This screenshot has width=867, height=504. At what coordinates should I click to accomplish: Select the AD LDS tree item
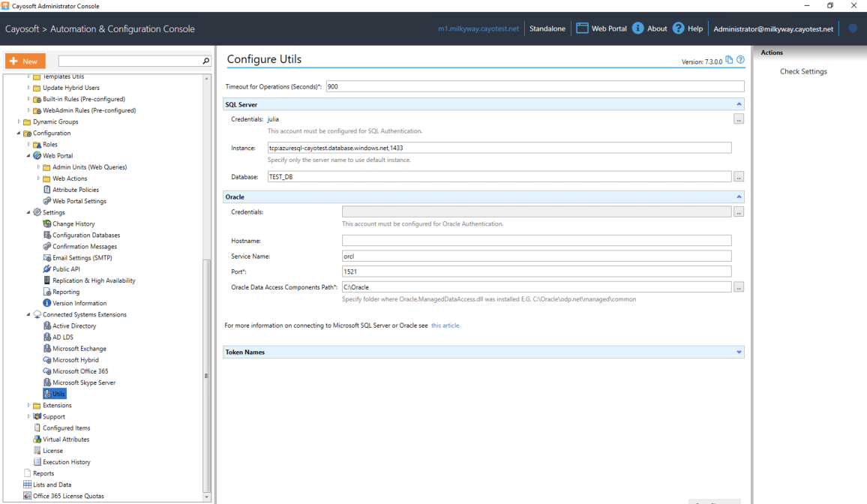tap(62, 337)
